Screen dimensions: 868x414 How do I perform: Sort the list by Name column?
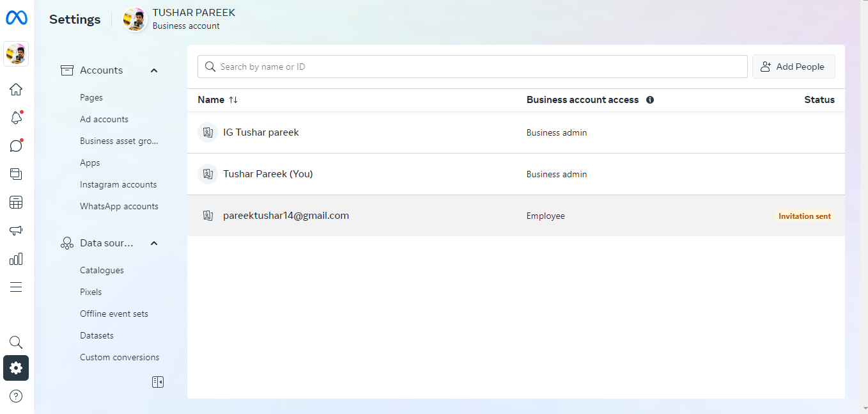(x=233, y=100)
